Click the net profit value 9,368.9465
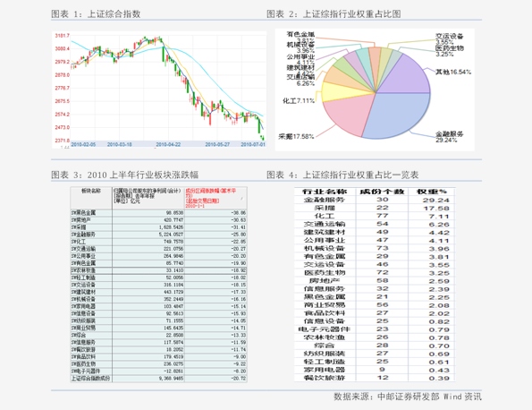 pos(171,379)
